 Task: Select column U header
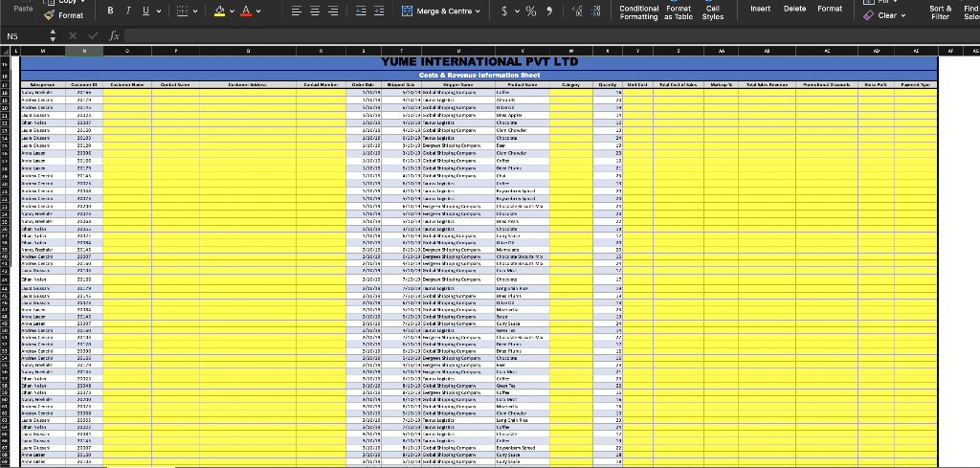coord(458,52)
